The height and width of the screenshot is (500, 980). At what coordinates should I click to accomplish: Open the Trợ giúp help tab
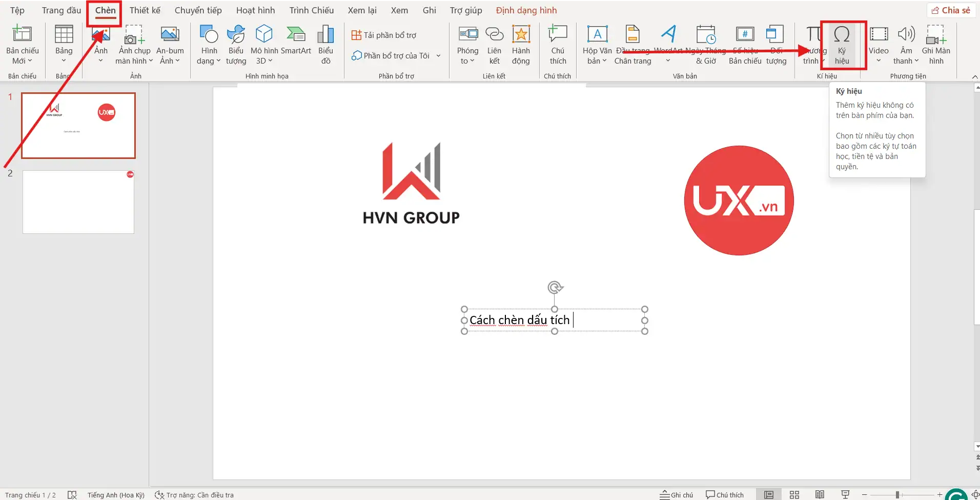466,10
